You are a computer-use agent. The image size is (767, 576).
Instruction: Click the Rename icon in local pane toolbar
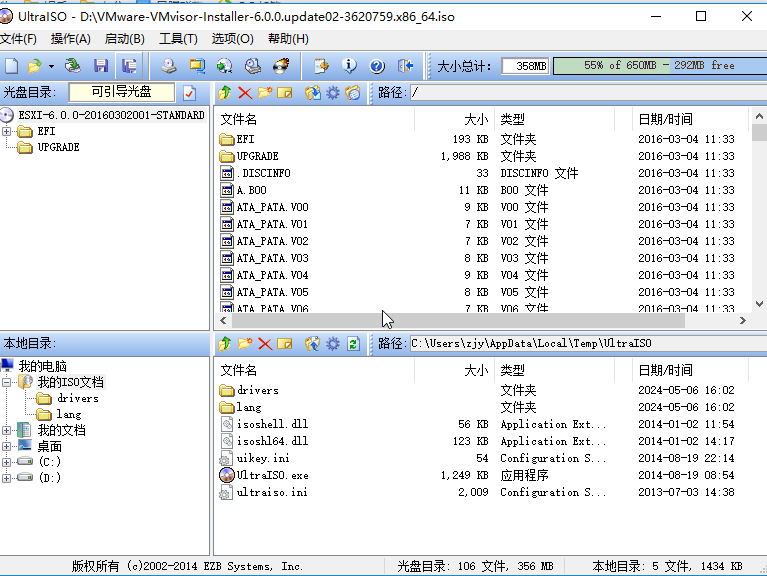285,344
